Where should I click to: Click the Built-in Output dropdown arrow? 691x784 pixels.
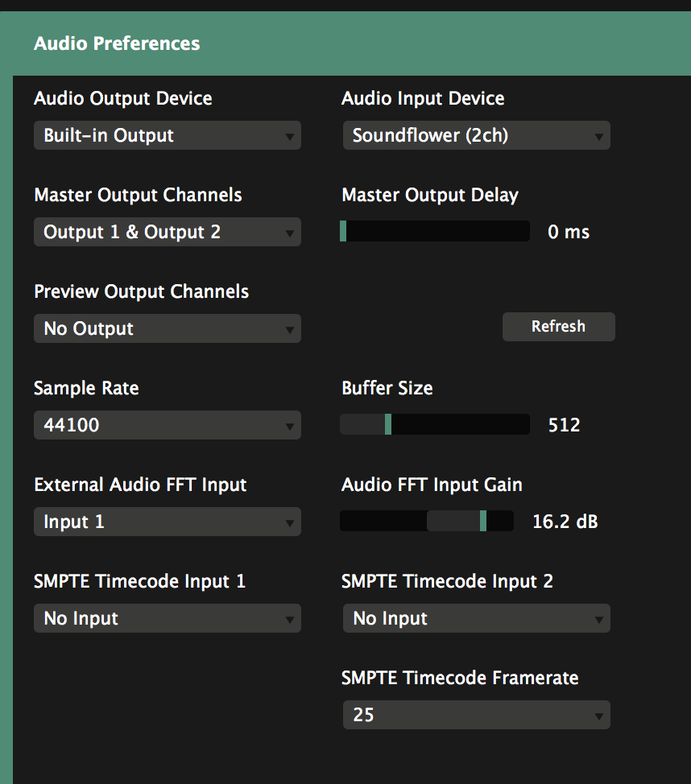click(x=289, y=137)
